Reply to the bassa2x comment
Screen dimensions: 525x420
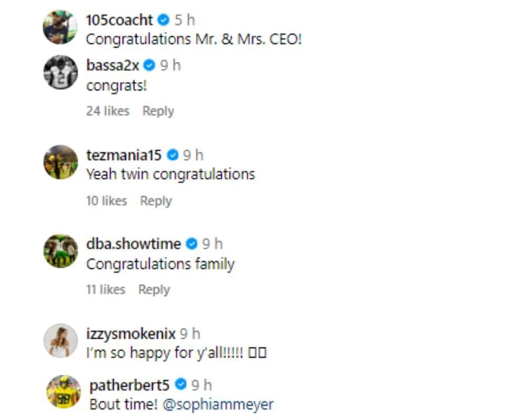click(158, 111)
